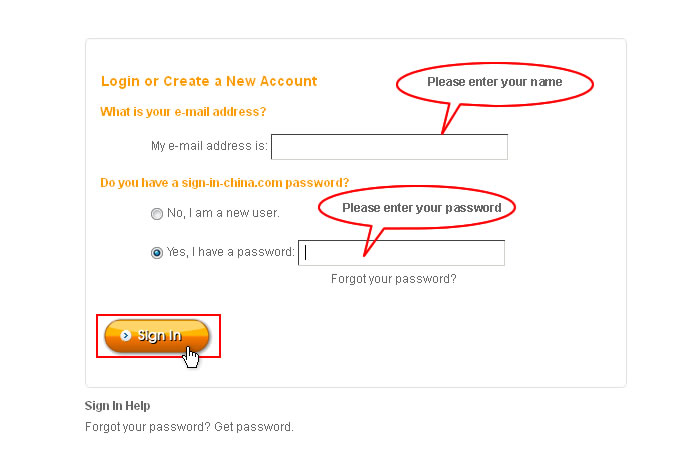Click the 'Yes, I have a password:' label text
This screenshot has width=700, height=476.
230,252
